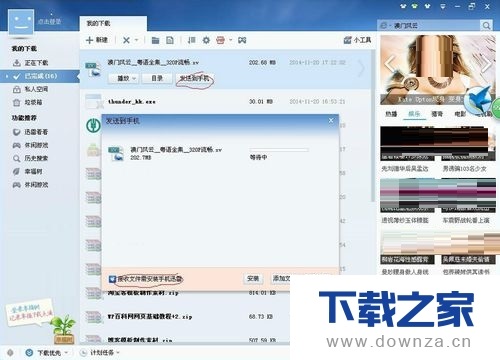Click the round icon at the status bar's left end

[x=10, y=352]
